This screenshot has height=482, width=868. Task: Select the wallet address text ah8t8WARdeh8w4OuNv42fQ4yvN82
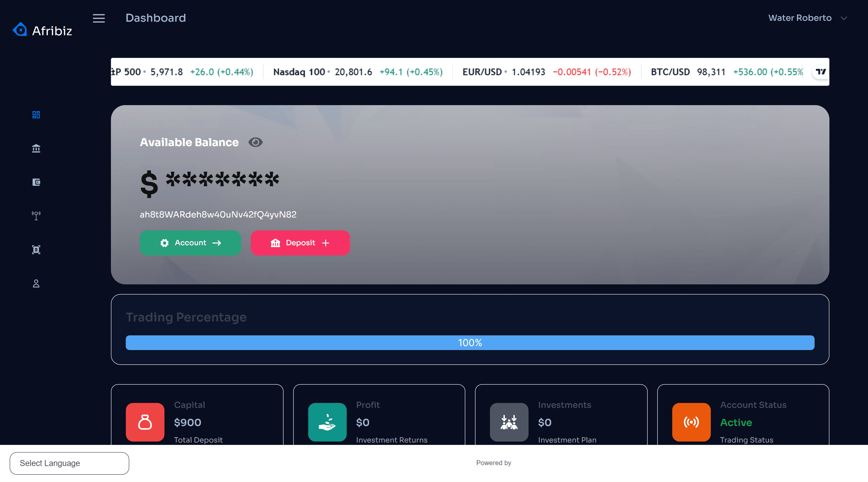tap(218, 214)
